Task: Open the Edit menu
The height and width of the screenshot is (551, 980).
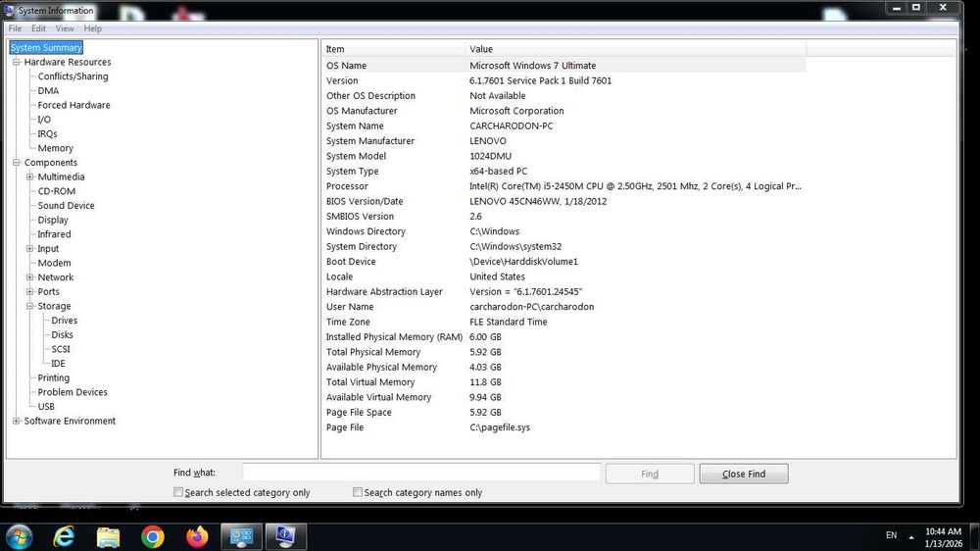Action: [39, 28]
